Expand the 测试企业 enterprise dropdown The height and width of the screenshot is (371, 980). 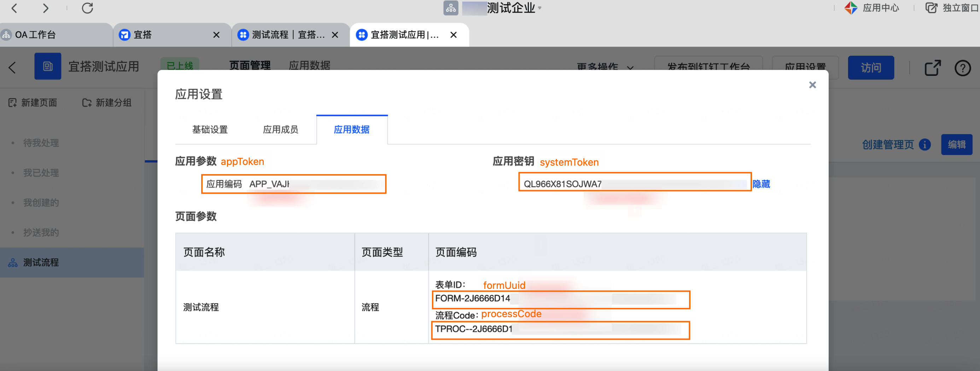[539, 8]
